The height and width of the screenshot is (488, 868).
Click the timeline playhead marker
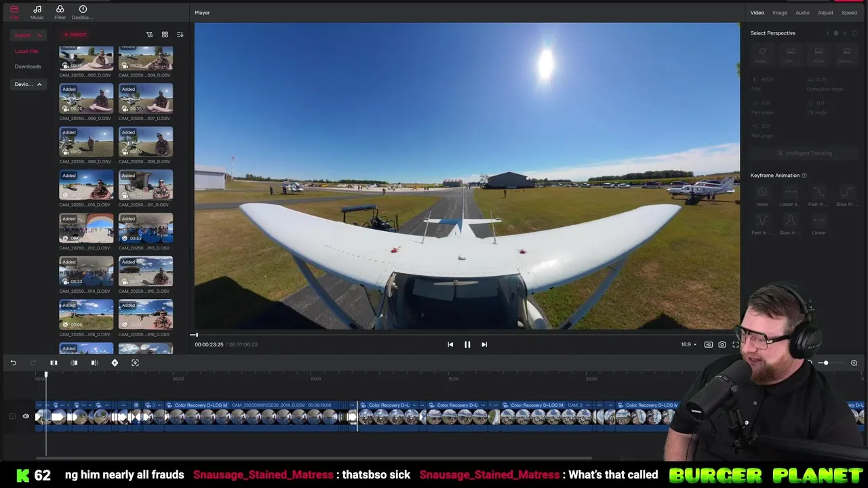pyautogui.click(x=46, y=374)
